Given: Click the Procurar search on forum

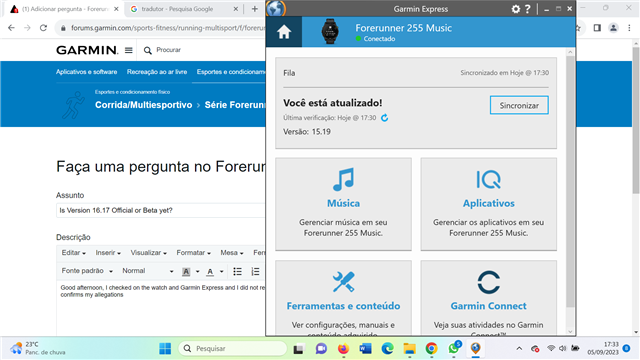Looking at the screenshot, I should [x=162, y=50].
